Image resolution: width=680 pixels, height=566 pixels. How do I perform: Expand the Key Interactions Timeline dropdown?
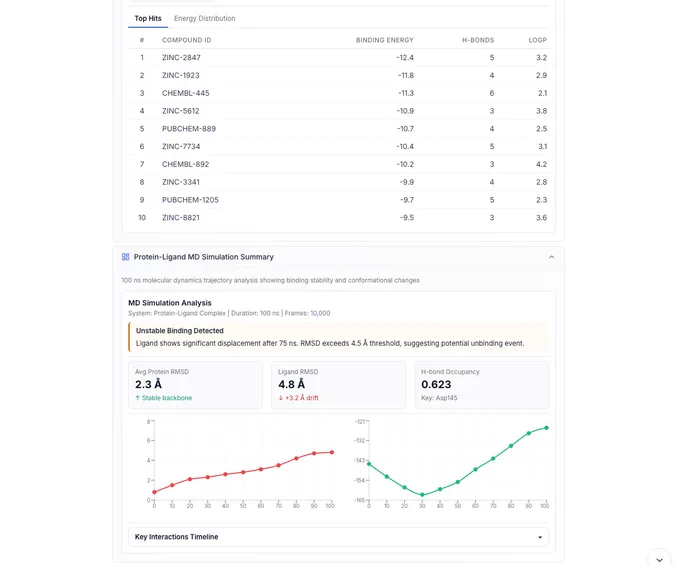pos(338,537)
